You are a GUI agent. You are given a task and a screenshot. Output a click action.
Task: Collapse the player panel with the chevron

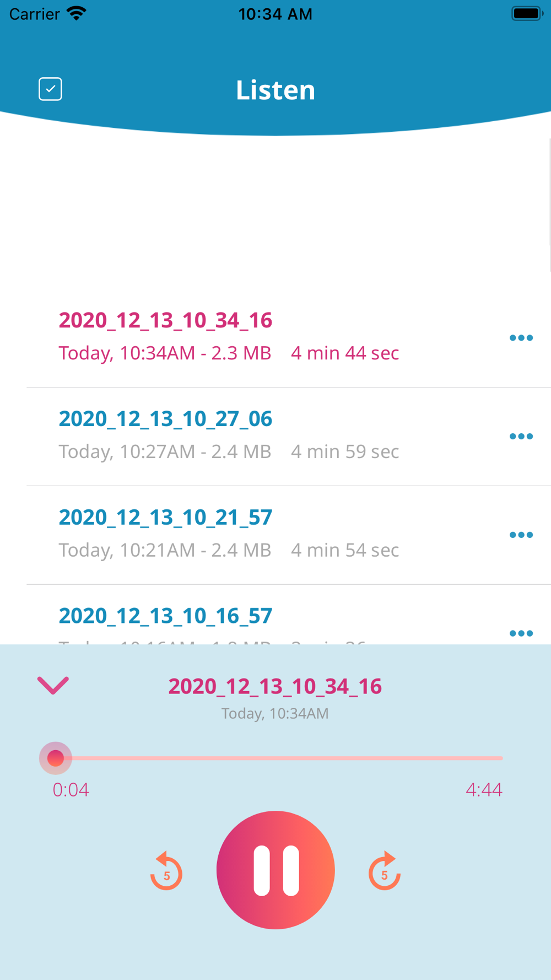53,686
